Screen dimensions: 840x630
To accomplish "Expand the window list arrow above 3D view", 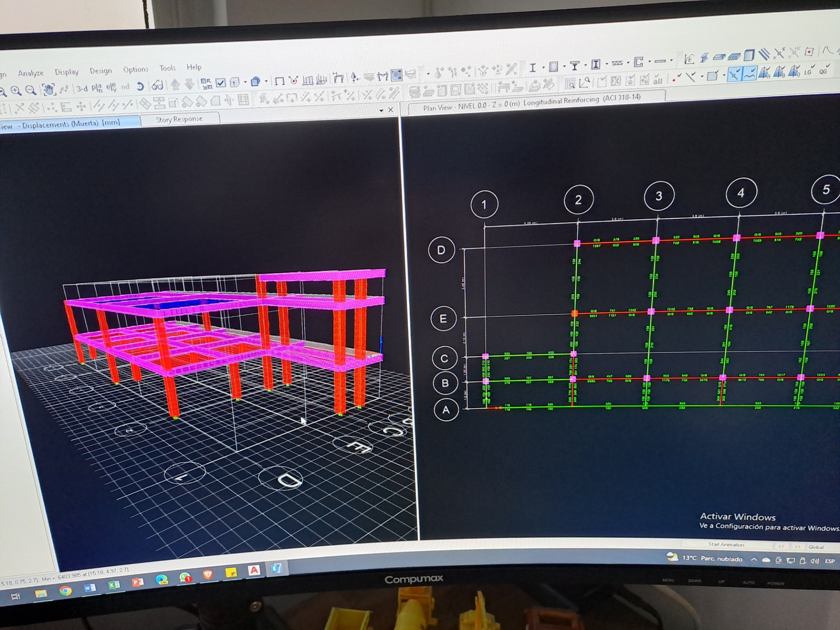I will point(381,110).
